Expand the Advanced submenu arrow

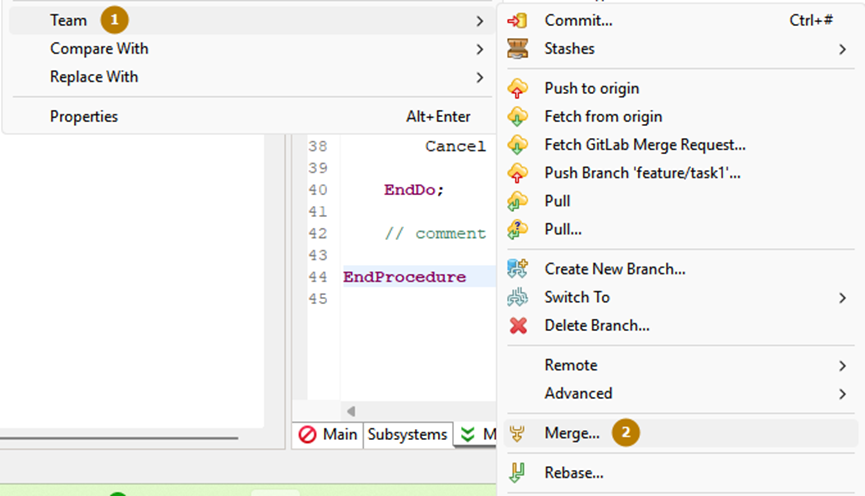(x=842, y=393)
